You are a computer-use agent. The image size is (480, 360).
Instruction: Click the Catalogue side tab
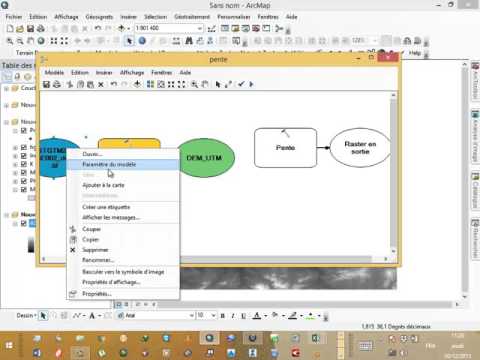point(475,190)
